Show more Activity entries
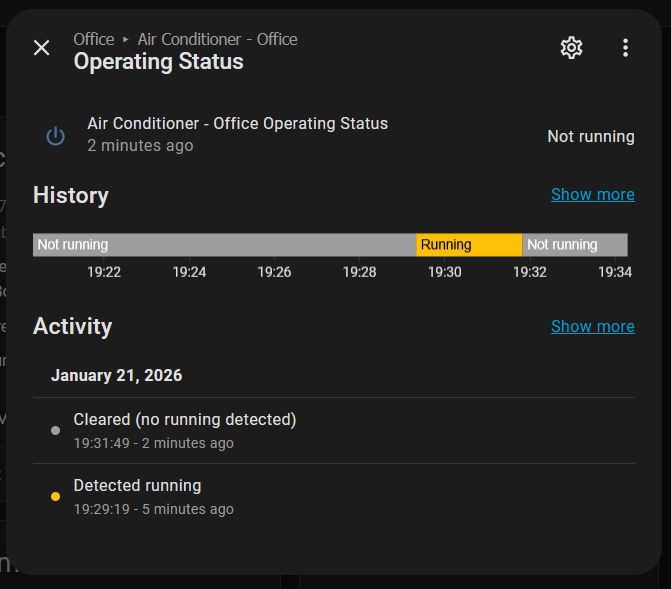Image resolution: width=671 pixels, height=589 pixels. pos(592,326)
